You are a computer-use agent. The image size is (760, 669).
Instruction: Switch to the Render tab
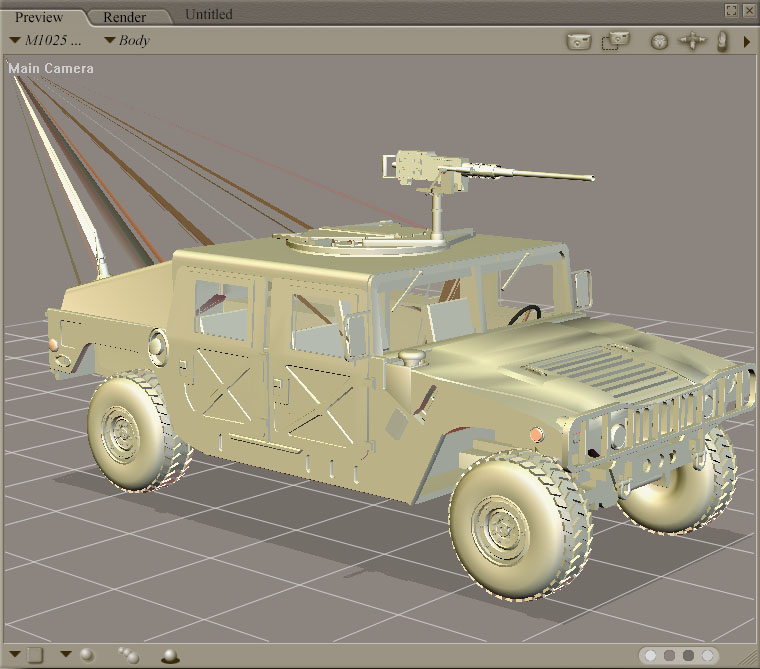coord(124,17)
